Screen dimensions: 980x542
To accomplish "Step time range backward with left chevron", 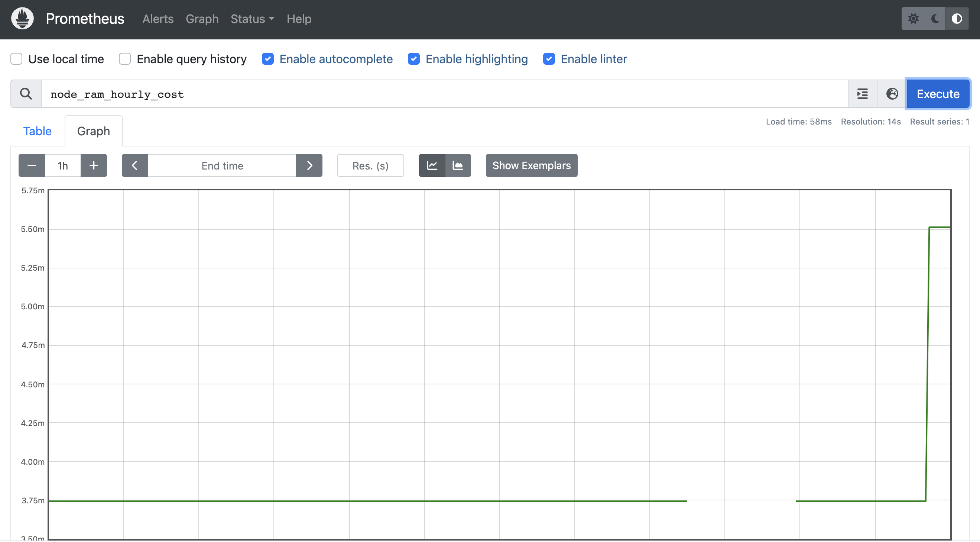I will pos(135,165).
